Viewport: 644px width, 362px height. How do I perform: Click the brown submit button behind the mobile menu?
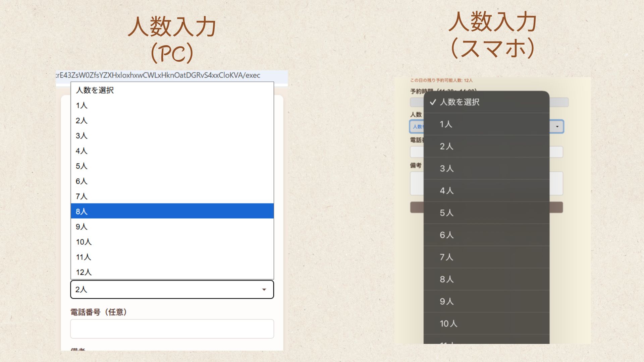tap(556, 207)
